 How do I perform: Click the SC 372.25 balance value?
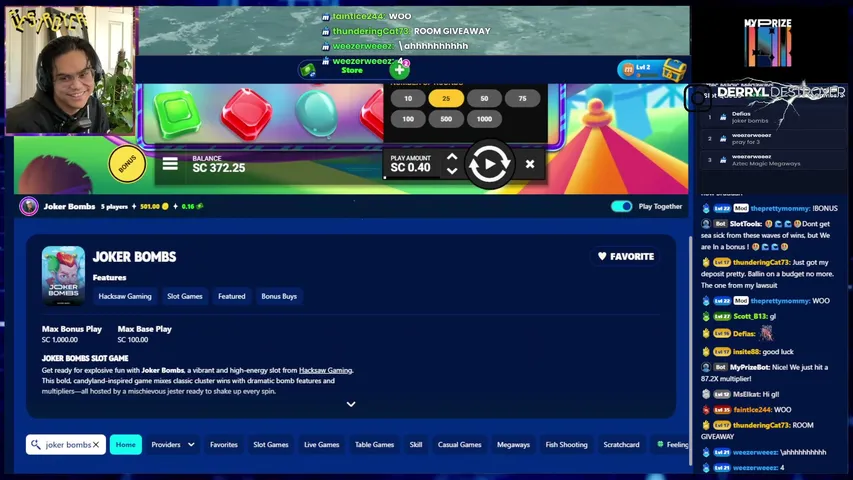[x=219, y=168]
